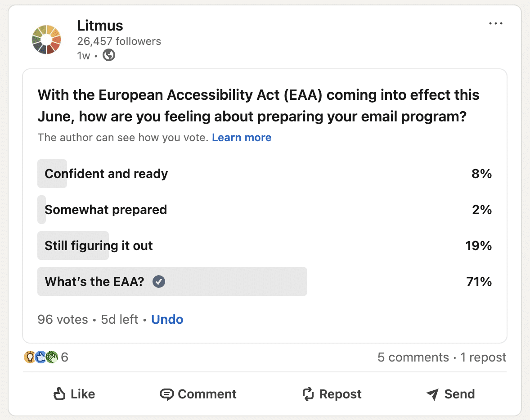
Task: Click the checkmark on 'What's the EAA?' vote
Action: point(158,281)
